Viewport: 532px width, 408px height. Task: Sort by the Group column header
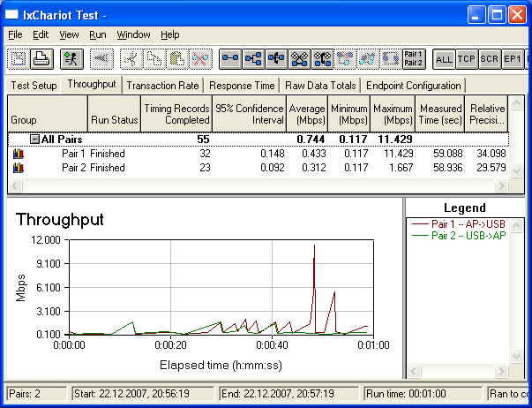(x=48, y=114)
